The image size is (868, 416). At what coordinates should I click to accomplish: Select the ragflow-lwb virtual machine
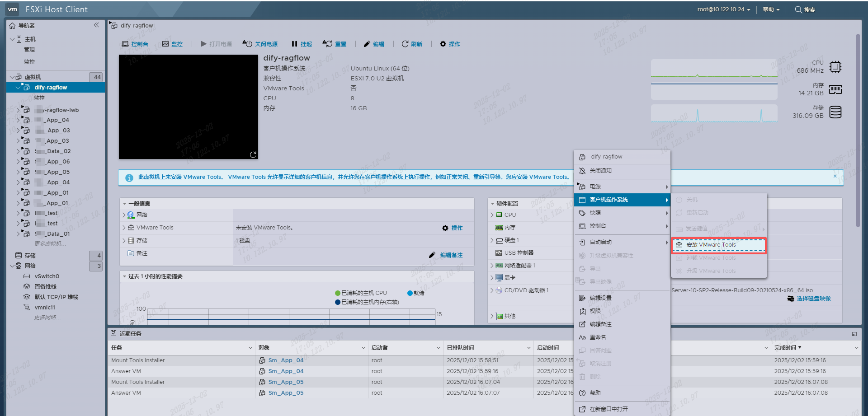[x=57, y=110]
